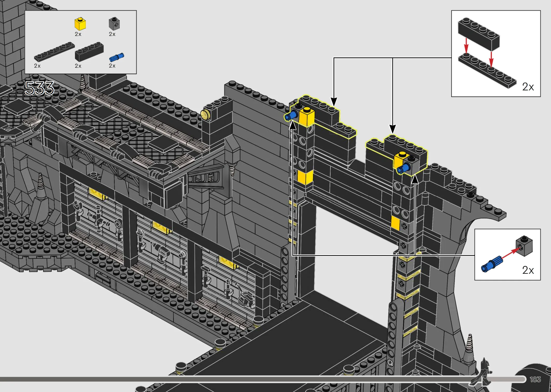Viewport: 551px width, 392px height.
Task: Click the build progress bar at page bottom
Action: click(263, 379)
